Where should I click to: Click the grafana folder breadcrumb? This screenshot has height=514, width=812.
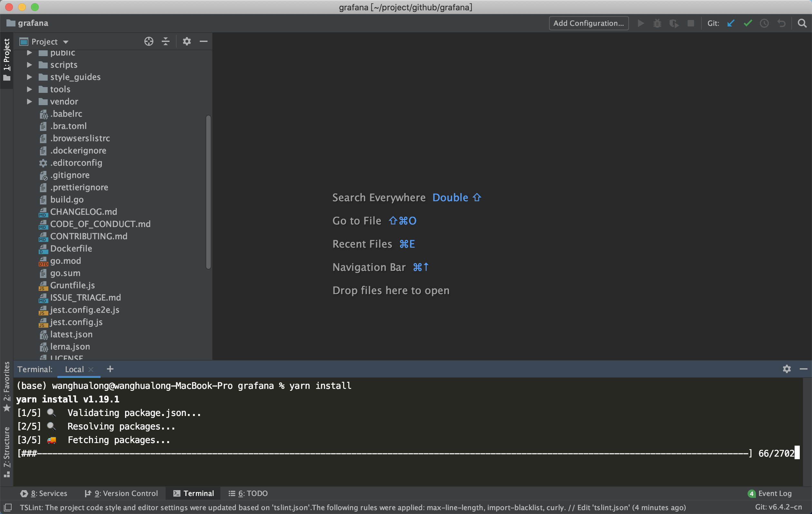pyautogui.click(x=28, y=23)
